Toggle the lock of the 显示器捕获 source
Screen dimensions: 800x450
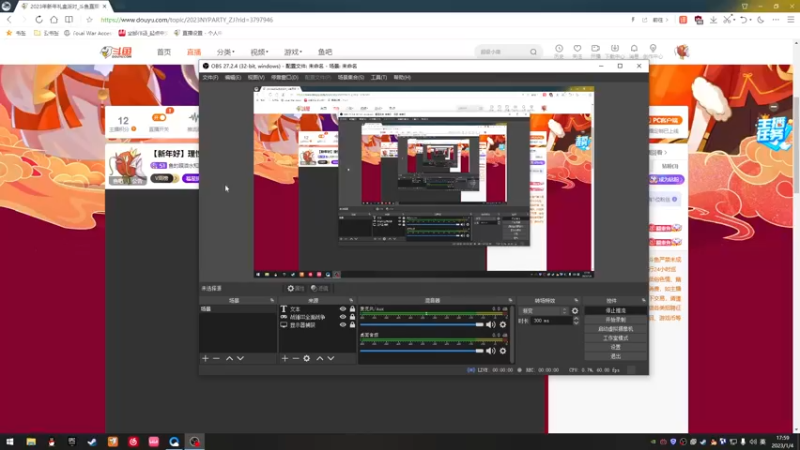click(352, 324)
